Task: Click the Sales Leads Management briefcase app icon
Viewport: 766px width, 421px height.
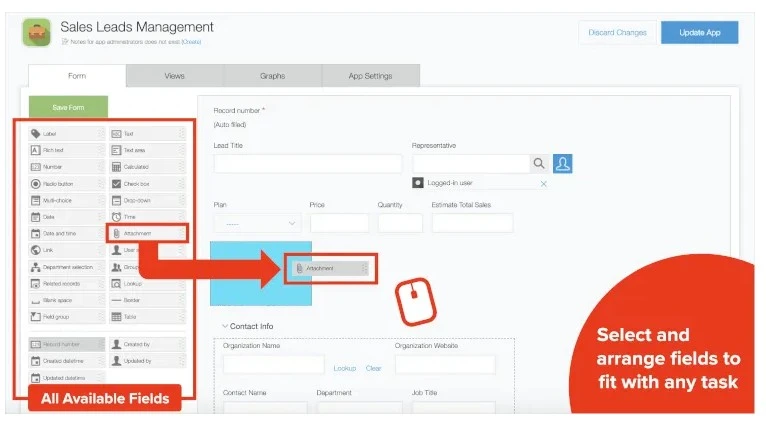Action: click(x=37, y=33)
